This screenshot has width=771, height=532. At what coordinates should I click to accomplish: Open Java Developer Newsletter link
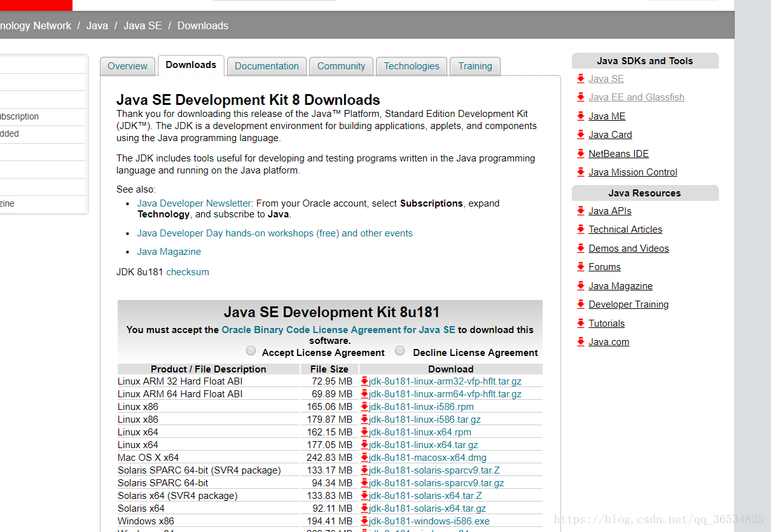coord(194,203)
